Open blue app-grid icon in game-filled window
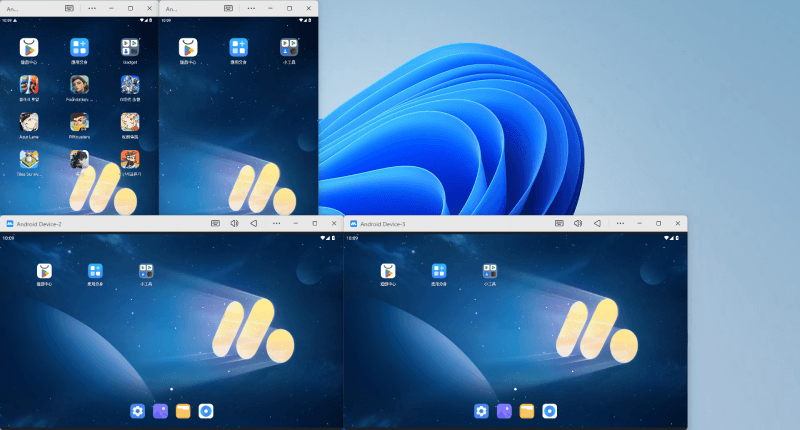 pos(79,47)
